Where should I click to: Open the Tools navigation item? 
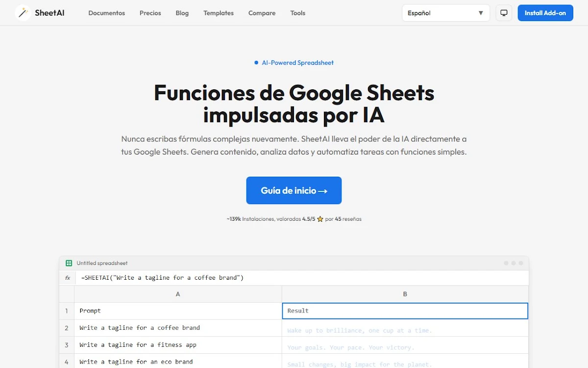pos(298,13)
